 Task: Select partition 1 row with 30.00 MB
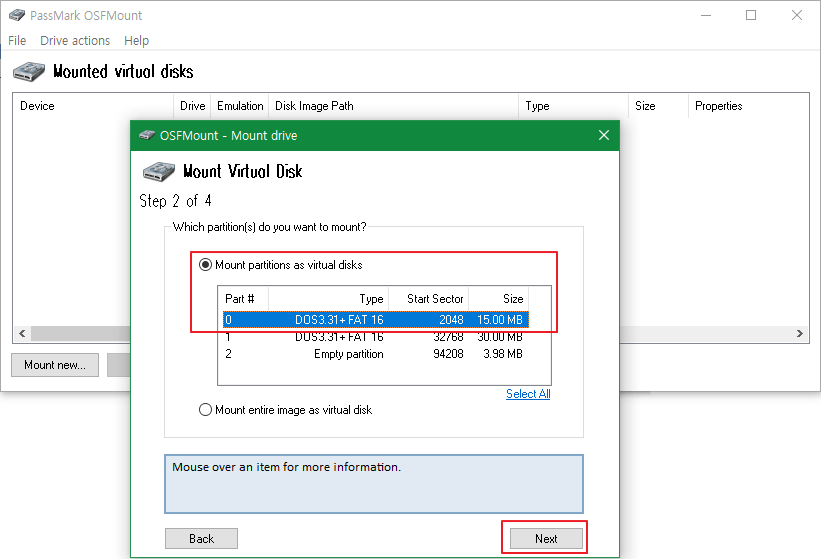pyautogui.click(x=375, y=337)
